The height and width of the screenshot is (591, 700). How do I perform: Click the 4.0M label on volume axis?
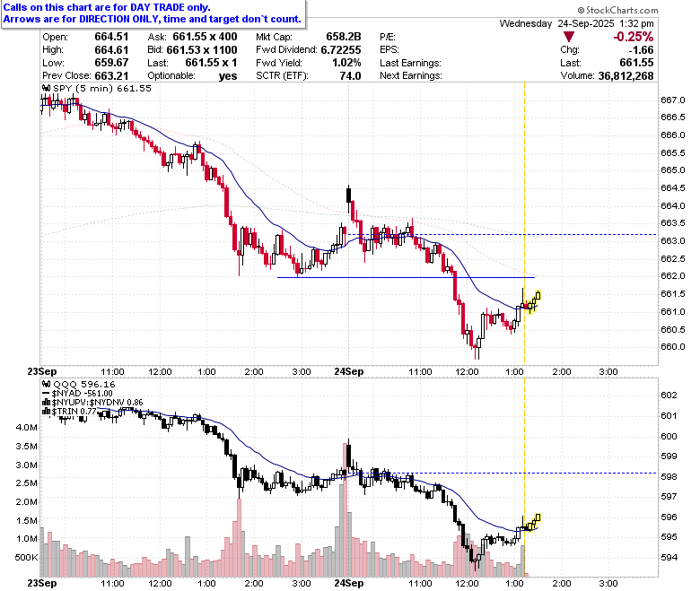point(27,427)
